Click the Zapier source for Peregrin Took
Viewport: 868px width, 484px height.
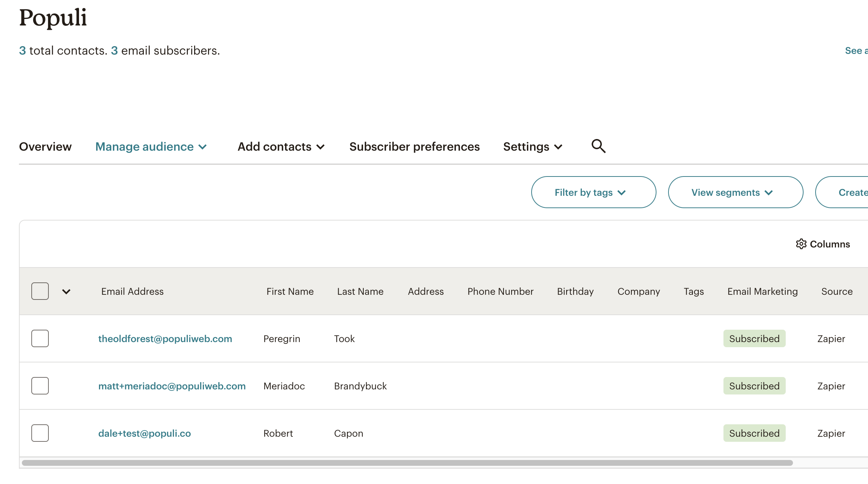(831, 339)
